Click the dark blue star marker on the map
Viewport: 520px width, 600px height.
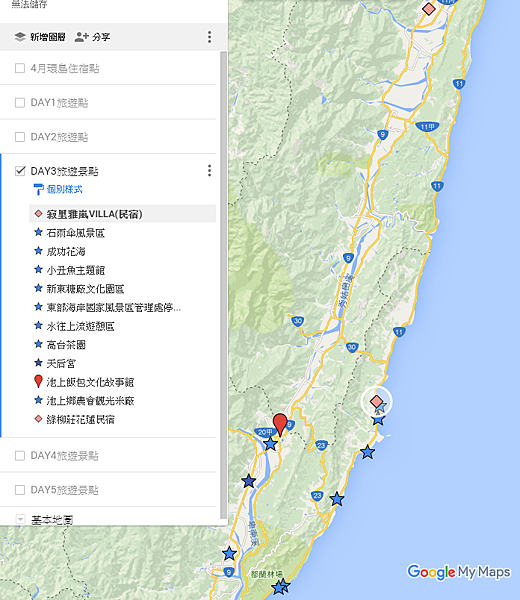coord(249,481)
